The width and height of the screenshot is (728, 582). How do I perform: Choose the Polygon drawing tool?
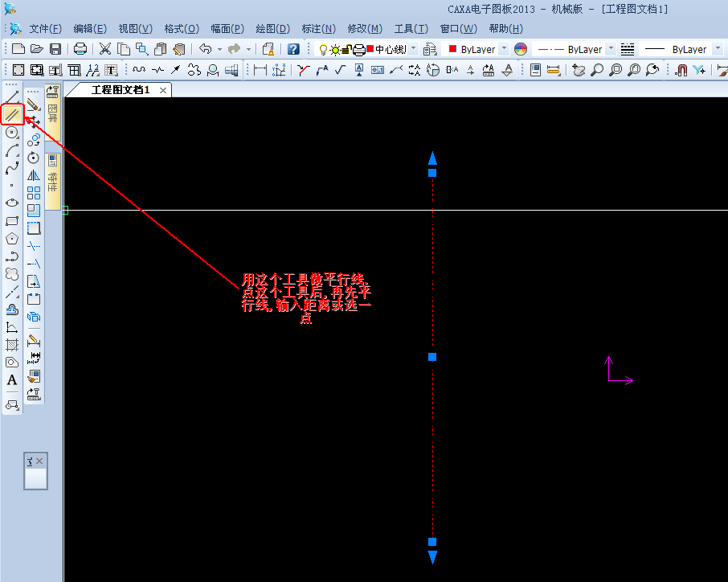coord(12,239)
